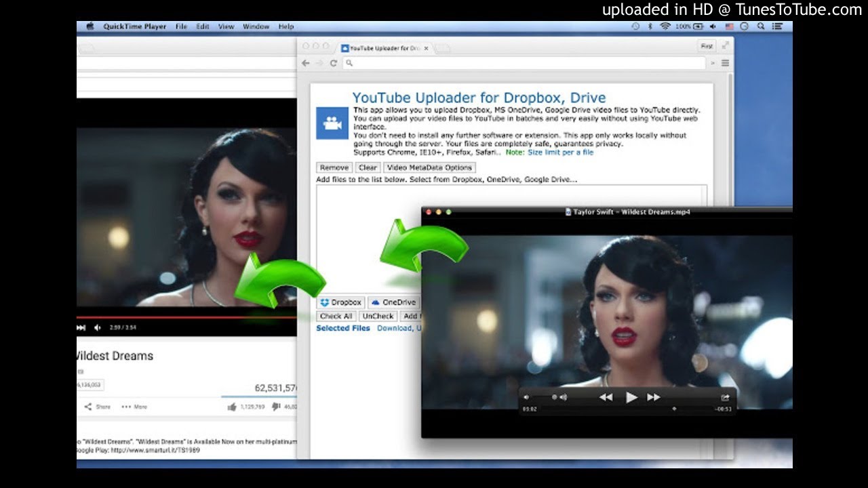Screen dimensions: 868x488
Task: Click the Wildest Dreams video title
Action: 115,356
